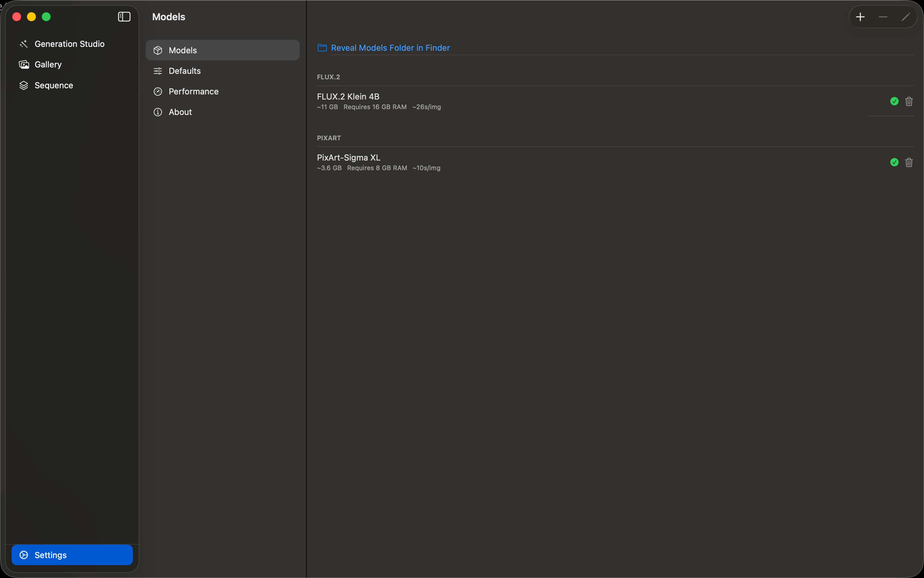Image resolution: width=924 pixels, height=578 pixels.
Task: Click the plus add model button
Action: (860, 17)
